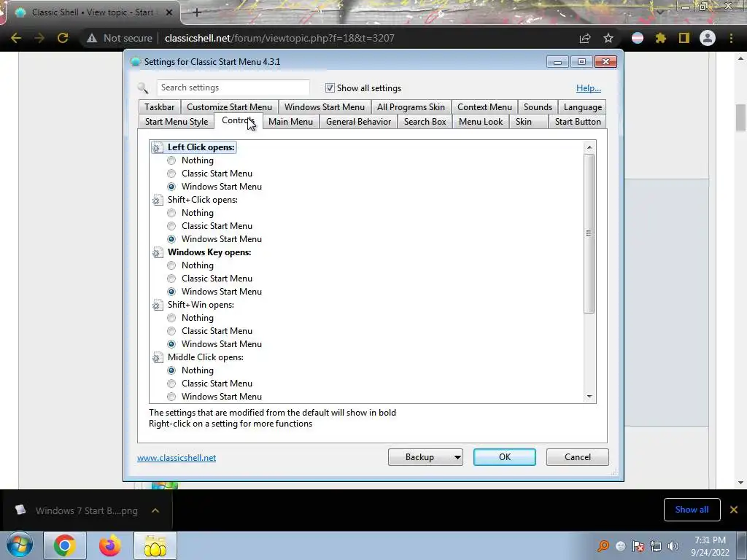Click OK to apply settings

[x=505, y=457]
